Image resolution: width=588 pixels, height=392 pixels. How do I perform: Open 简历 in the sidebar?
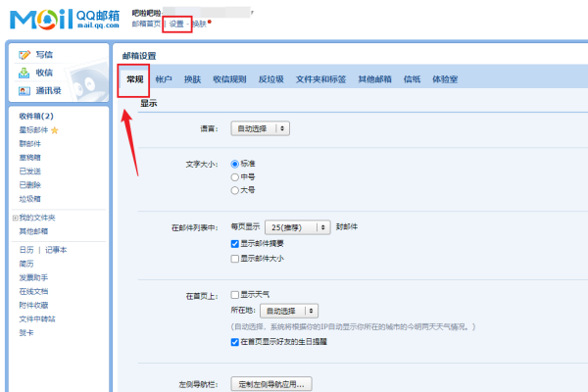(x=26, y=264)
